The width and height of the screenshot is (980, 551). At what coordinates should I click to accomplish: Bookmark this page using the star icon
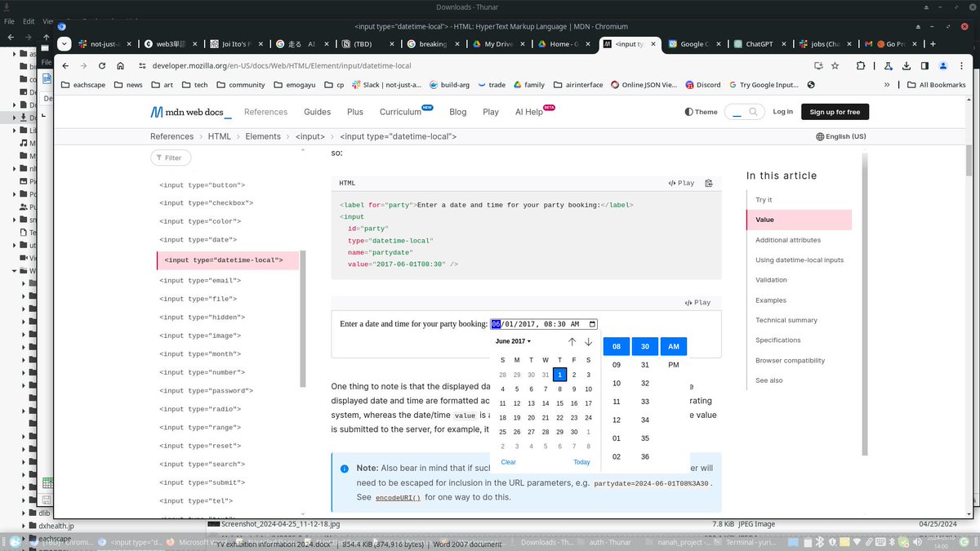(x=835, y=65)
